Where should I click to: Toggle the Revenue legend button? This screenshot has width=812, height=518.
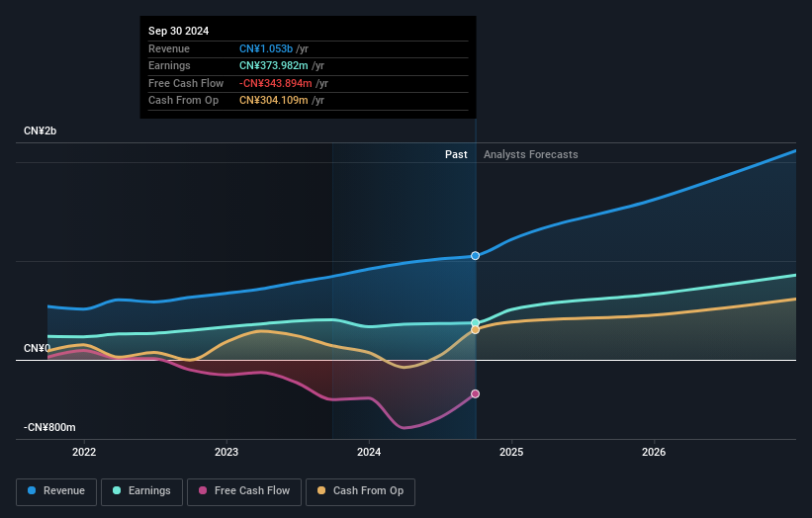tap(56, 491)
